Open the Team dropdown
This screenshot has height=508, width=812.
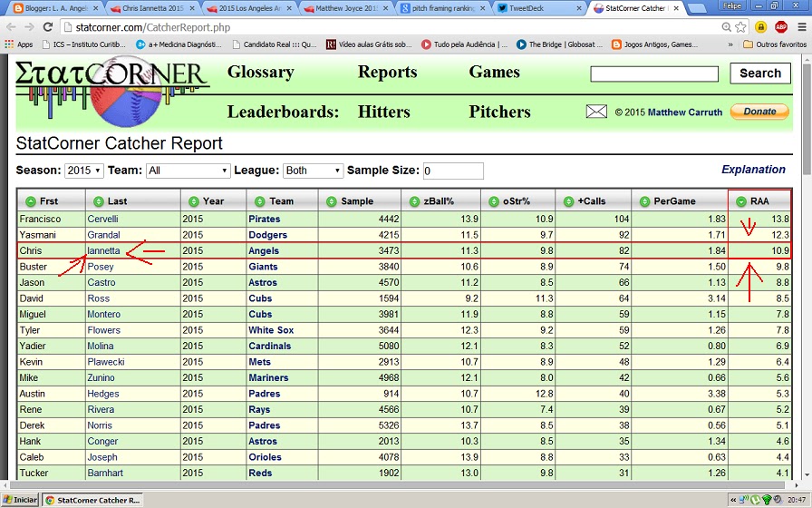point(188,171)
